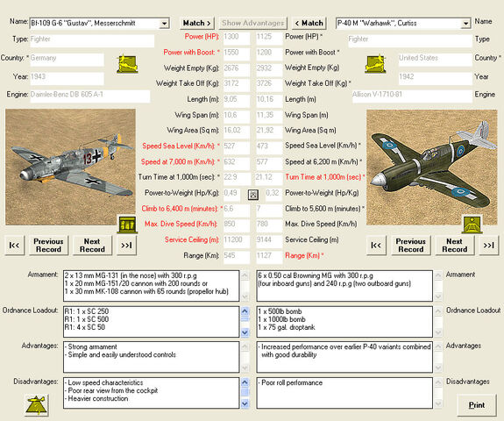
Task: Click the right Max Dive Speed value 780
Action: click(x=269, y=225)
